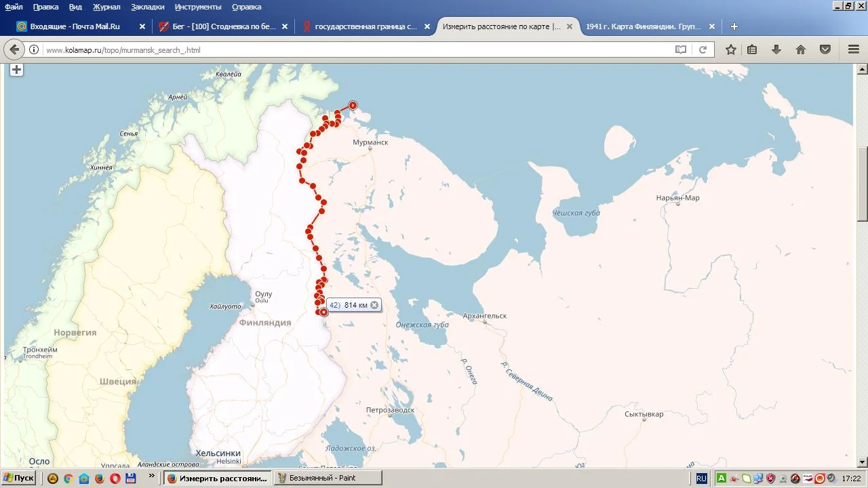The image size is (868, 488).
Task: Close the 'Бег - [100] Стодневка' tab
Action: click(x=285, y=26)
